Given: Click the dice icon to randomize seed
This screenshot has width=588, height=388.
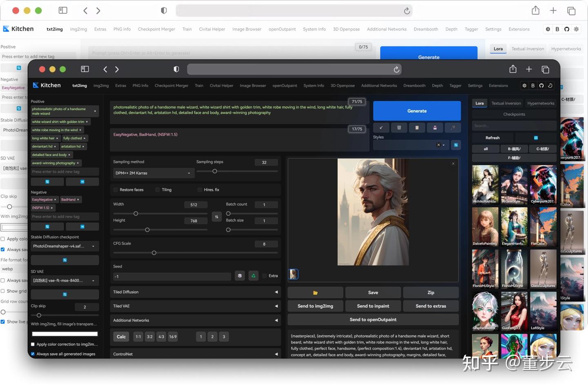Looking at the screenshot, I should (240, 276).
